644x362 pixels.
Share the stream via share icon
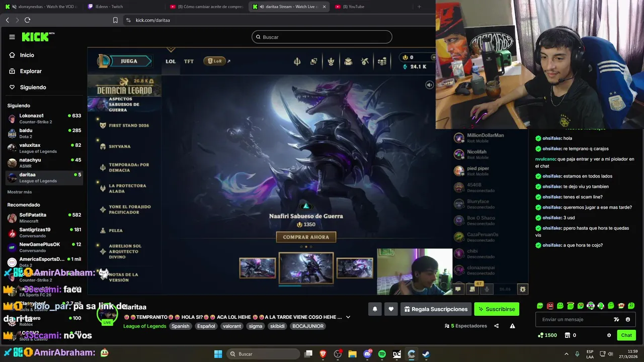(497, 326)
